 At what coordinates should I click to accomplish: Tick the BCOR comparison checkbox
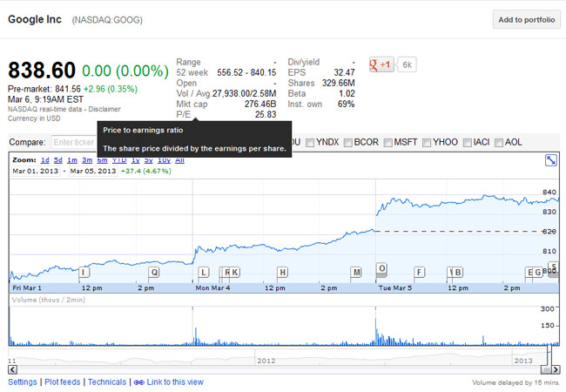[x=348, y=143]
